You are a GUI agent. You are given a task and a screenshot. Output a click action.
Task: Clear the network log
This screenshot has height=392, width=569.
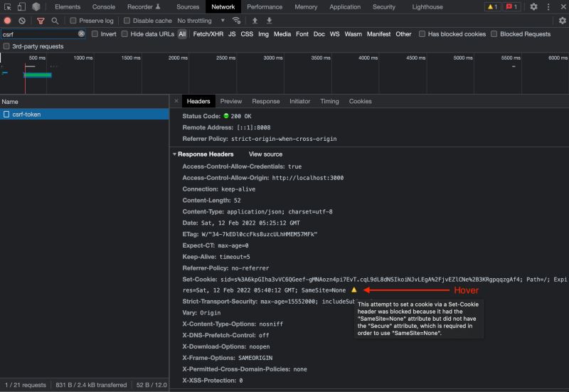click(22, 21)
